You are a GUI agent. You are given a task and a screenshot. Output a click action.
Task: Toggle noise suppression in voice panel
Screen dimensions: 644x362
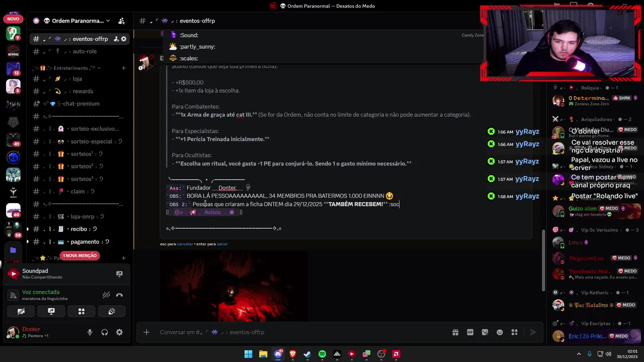106,295
